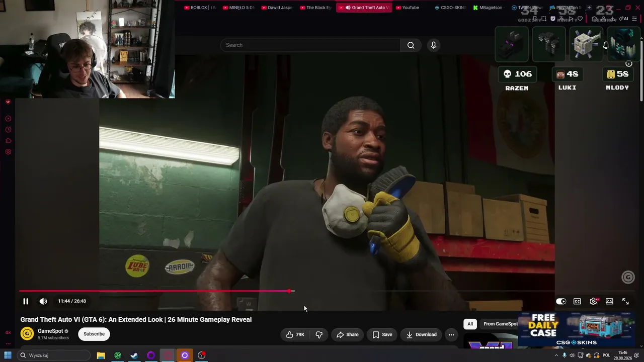The image size is (644, 362).
Task: Open the POL language switcher
Action: (606, 355)
